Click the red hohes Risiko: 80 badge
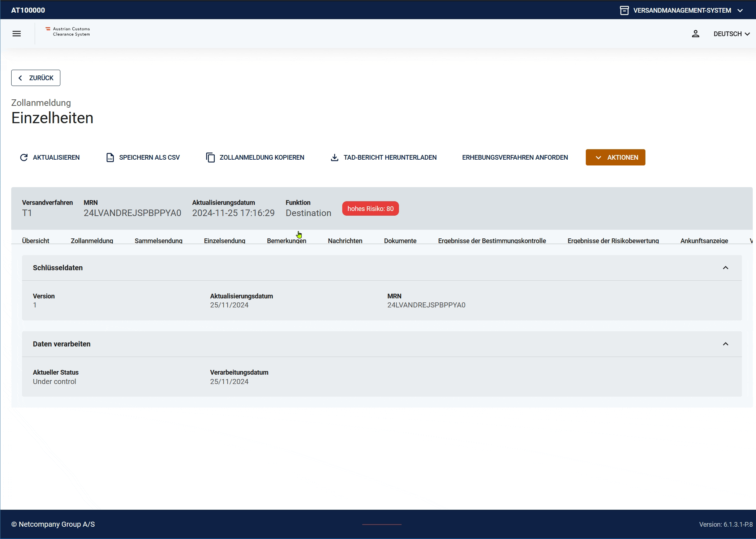The height and width of the screenshot is (539, 756). (x=370, y=209)
